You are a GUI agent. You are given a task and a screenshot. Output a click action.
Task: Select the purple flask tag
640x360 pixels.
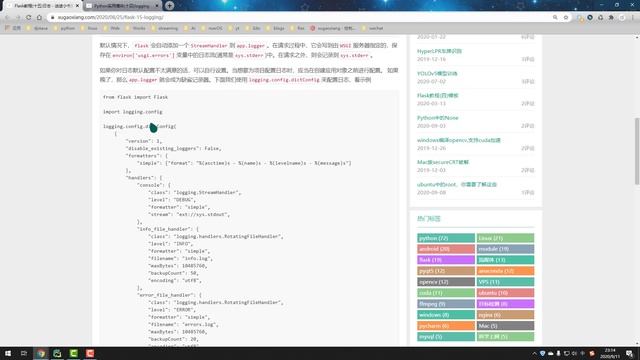pos(446,260)
